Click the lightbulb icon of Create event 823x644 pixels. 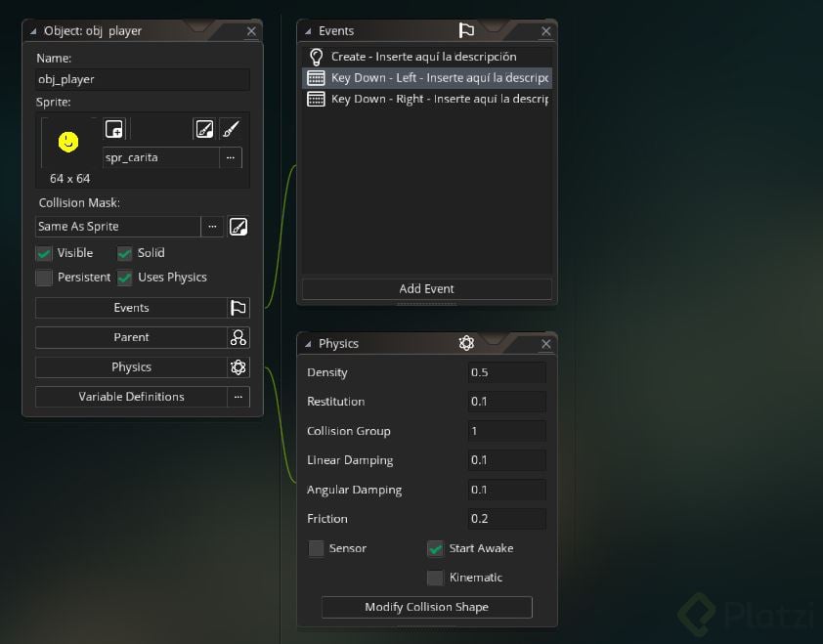(316, 57)
